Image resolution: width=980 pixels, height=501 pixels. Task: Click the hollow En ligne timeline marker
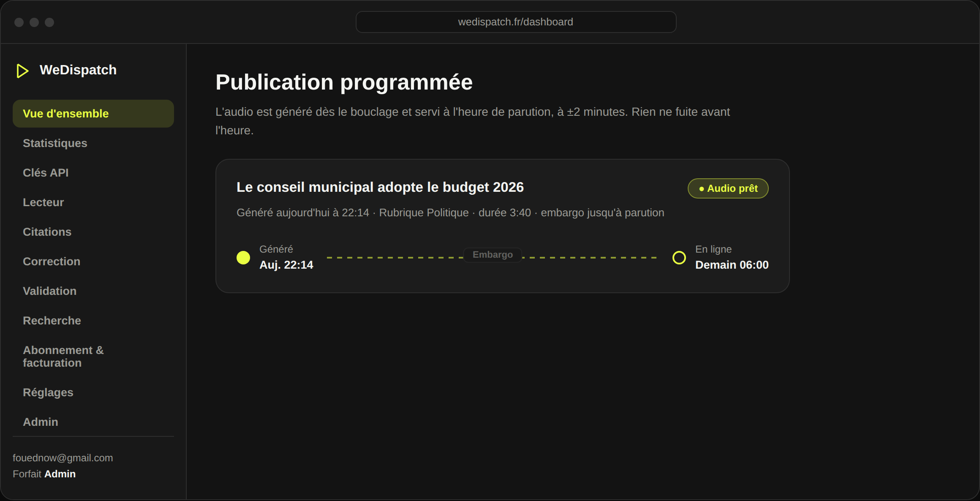point(679,258)
